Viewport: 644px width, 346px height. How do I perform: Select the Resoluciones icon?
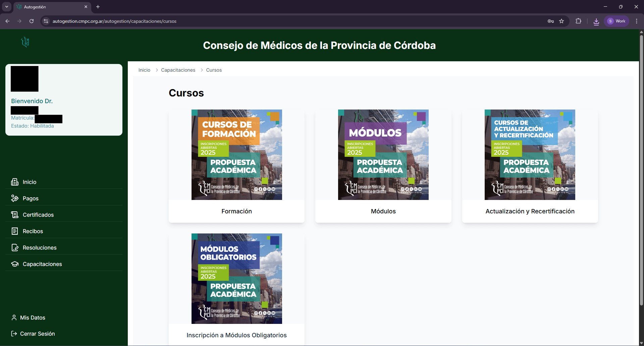[x=15, y=248]
